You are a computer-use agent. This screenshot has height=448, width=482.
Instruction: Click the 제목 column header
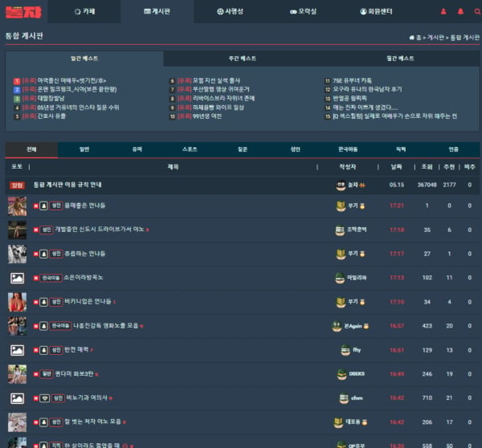pyautogui.click(x=173, y=167)
